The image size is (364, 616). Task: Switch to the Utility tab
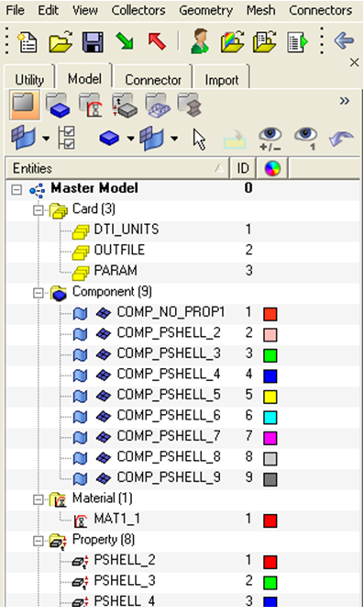click(x=29, y=80)
